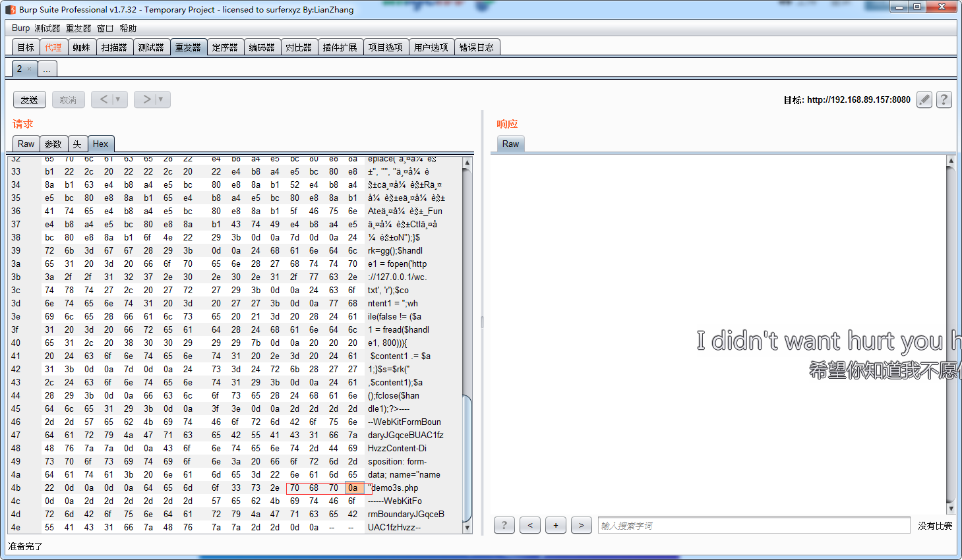Viewport: 962px width, 560px height.
Task: Select the 重发器 repeater tab
Action: [x=188, y=47]
